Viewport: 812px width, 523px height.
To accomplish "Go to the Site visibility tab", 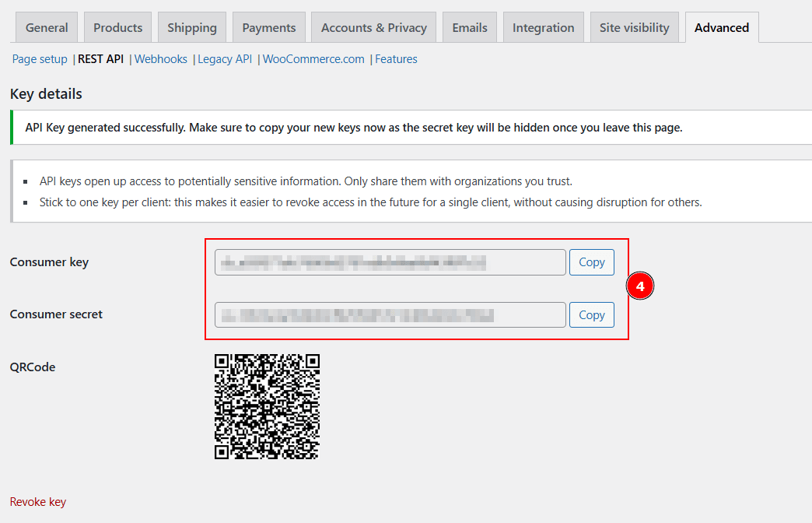I will point(634,28).
